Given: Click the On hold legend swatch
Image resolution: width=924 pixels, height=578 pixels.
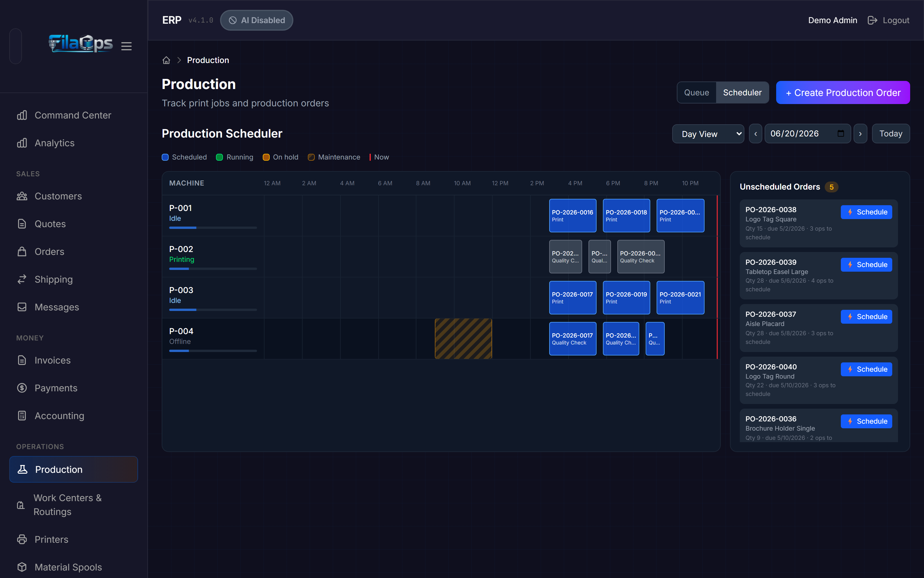Looking at the screenshot, I should [266, 157].
